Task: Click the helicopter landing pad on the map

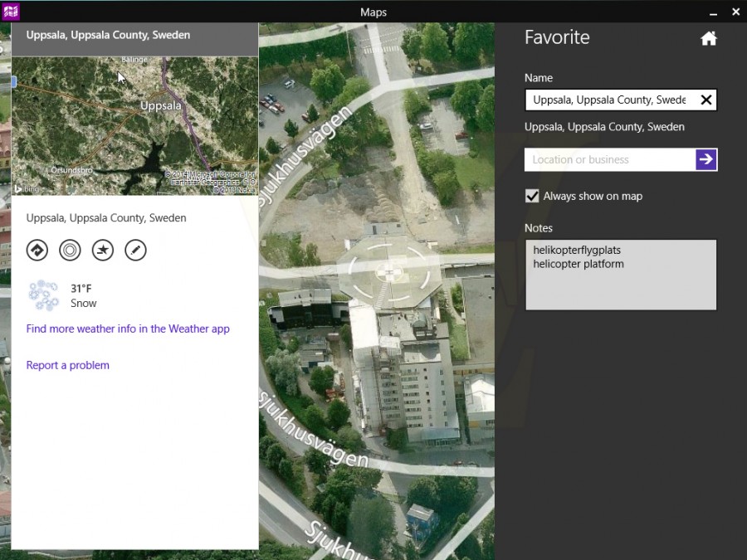Action: point(389,273)
